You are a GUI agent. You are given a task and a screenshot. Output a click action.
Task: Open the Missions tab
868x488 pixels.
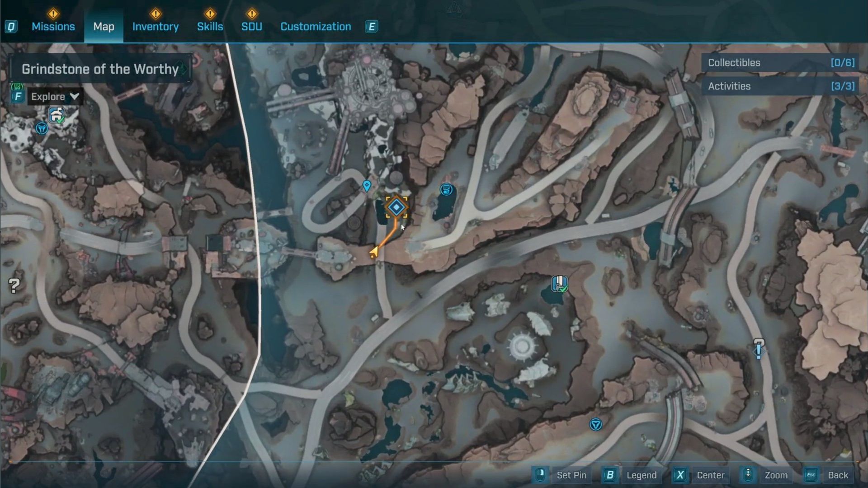click(53, 27)
